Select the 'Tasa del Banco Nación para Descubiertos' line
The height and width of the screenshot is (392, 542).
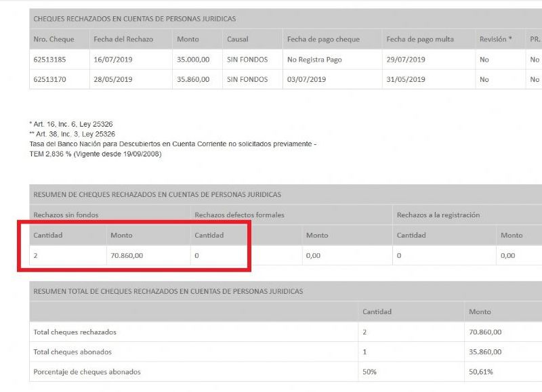coord(173,144)
